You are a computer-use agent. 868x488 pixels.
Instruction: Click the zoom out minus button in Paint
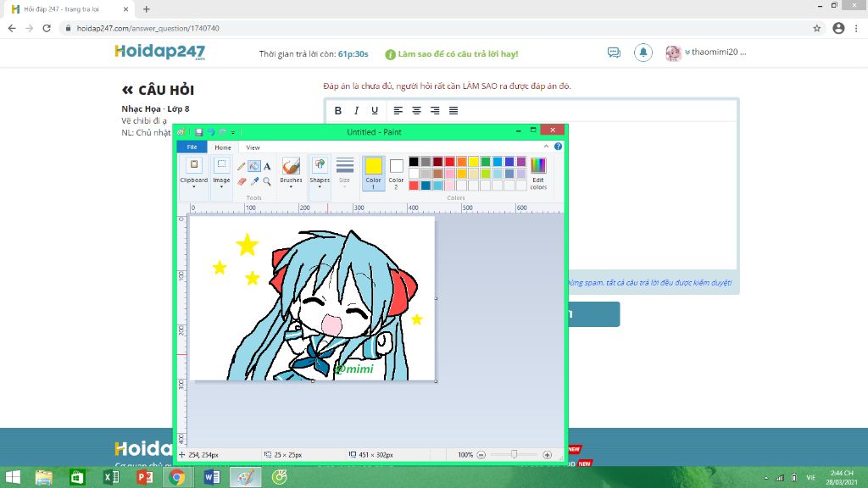481,455
